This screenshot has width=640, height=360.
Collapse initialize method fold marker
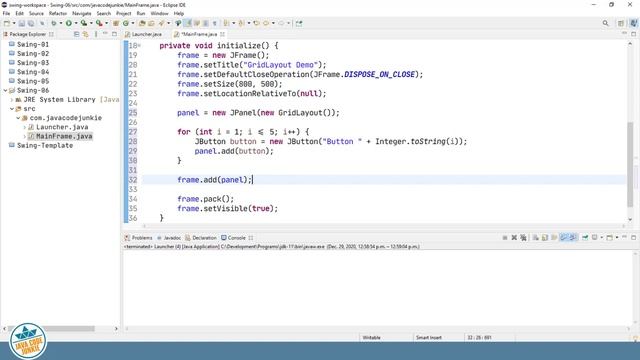139,46
